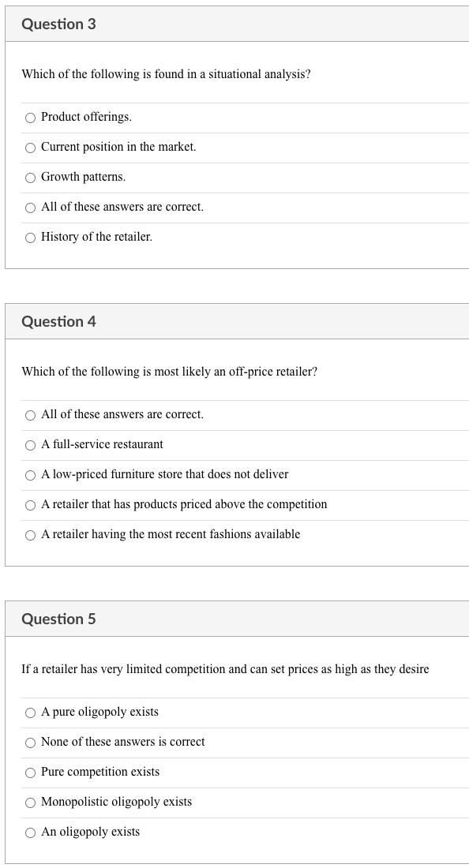
Task: Select 'A retailer that has products priced above the competition'
Action: (30, 504)
